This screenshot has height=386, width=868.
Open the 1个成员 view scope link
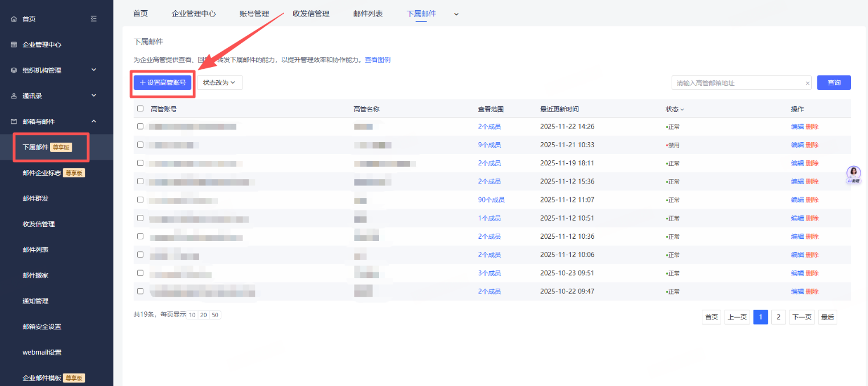tap(489, 218)
